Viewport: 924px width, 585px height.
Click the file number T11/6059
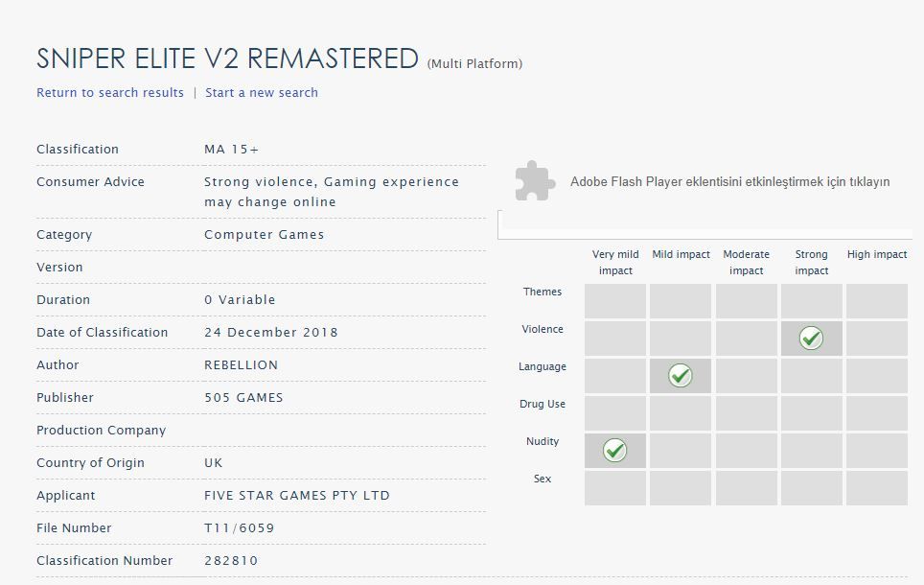tap(240, 527)
